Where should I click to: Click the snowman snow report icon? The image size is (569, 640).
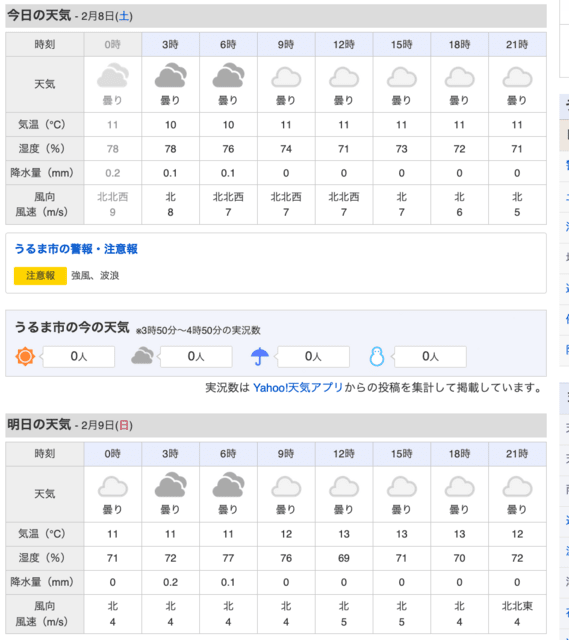tap(377, 356)
